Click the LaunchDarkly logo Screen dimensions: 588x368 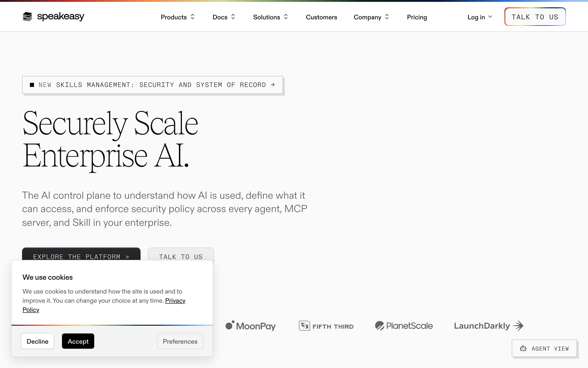pos(489,326)
